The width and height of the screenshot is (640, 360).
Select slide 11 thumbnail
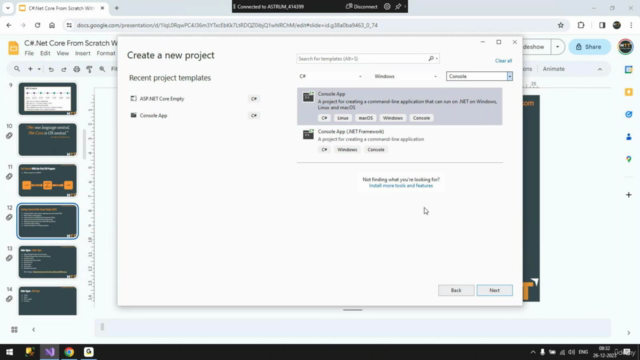point(47,180)
